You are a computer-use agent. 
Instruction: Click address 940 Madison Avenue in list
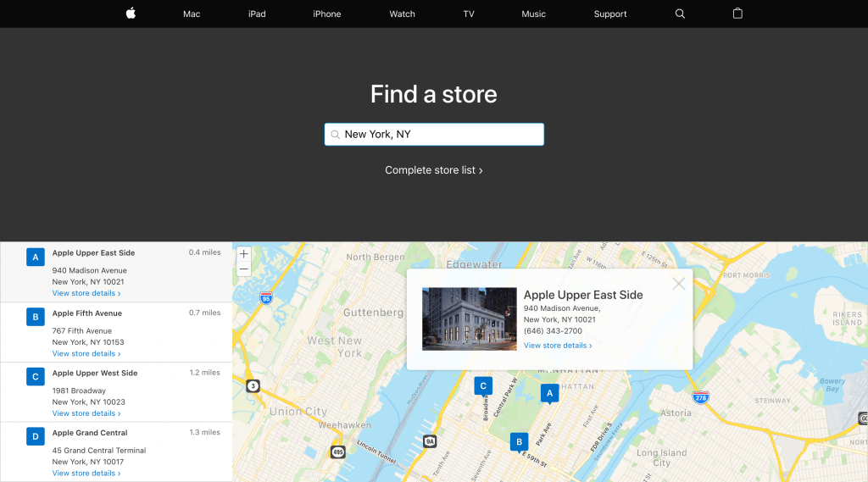point(90,270)
